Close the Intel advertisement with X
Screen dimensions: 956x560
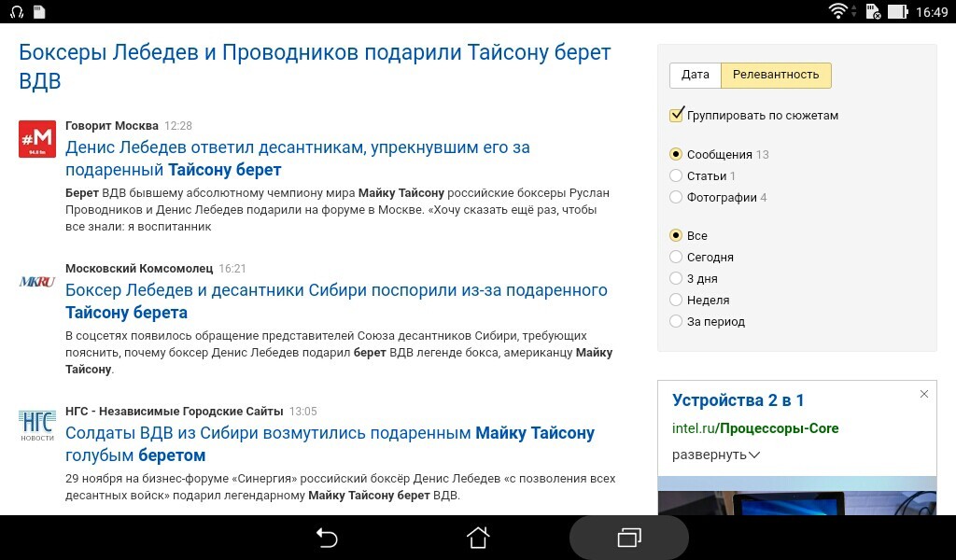pos(923,394)
